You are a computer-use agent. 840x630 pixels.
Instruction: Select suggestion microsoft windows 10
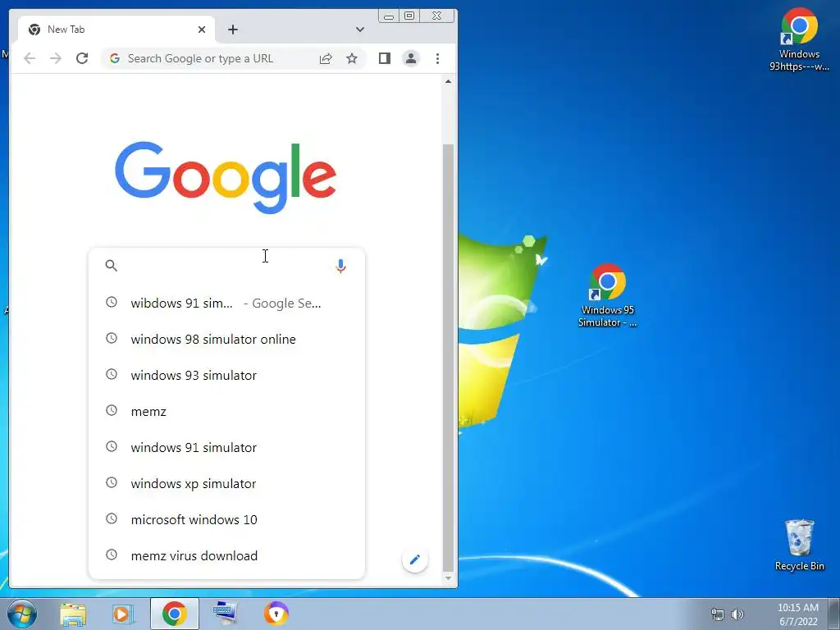point(226,519)
